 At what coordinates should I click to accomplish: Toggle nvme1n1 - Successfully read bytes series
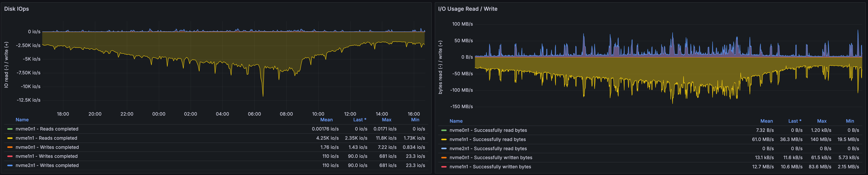487,139
